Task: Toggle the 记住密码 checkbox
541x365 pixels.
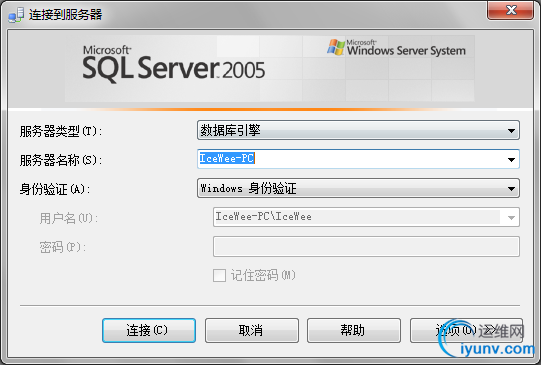Action: point(219,275)
